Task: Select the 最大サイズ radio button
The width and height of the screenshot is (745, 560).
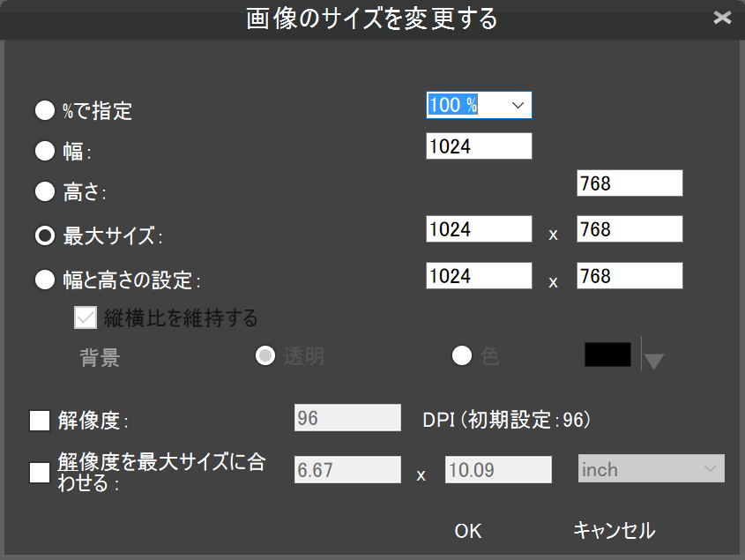Action: 45,235
